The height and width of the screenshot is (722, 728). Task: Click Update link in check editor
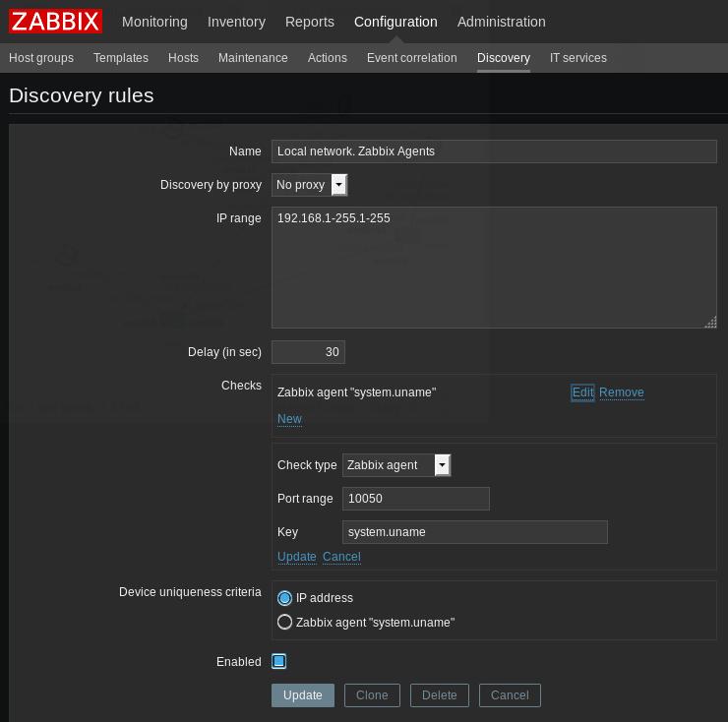(297, 557)
